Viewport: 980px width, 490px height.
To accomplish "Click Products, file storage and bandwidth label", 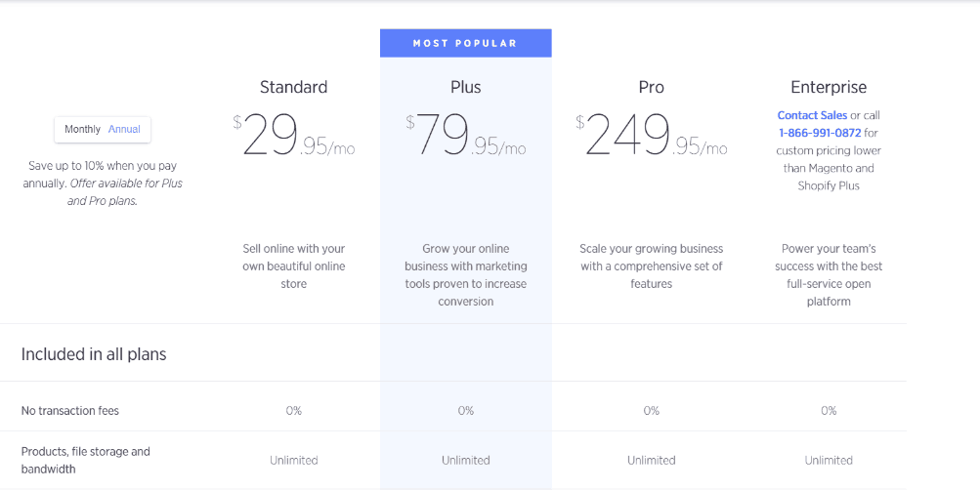I will [86, 460].
